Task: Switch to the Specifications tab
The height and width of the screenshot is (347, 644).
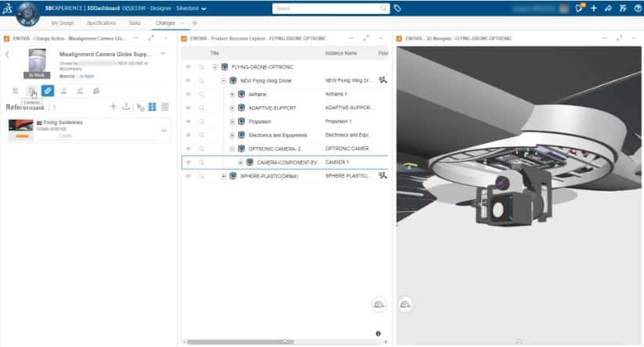Action: click(x=101, y=23)
